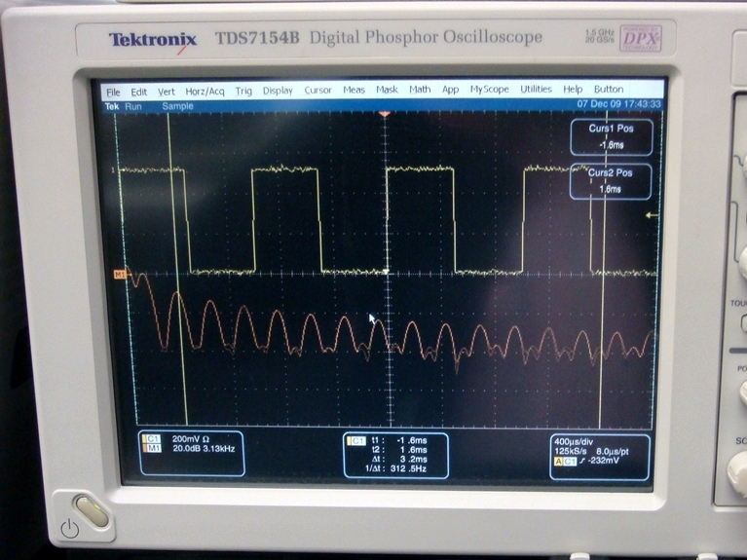Click the C1 badge in vertical readout
747x560 pixels.
coord(152,439)
